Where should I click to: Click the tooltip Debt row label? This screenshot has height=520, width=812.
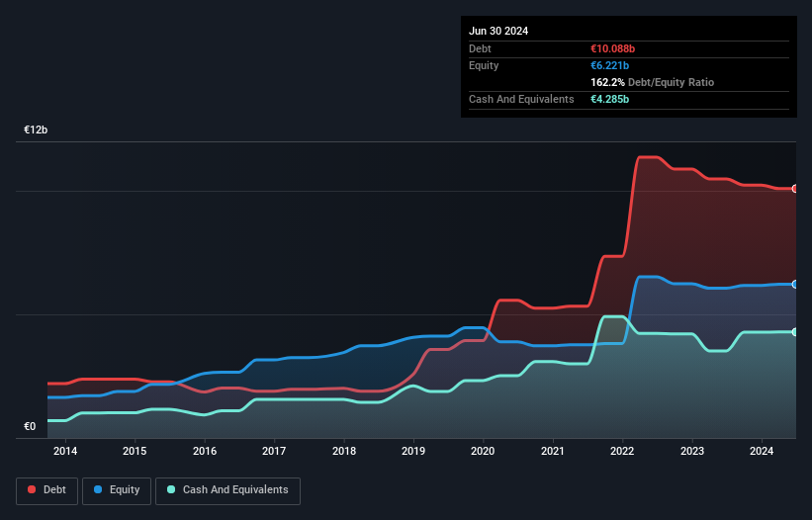(480, 48)
